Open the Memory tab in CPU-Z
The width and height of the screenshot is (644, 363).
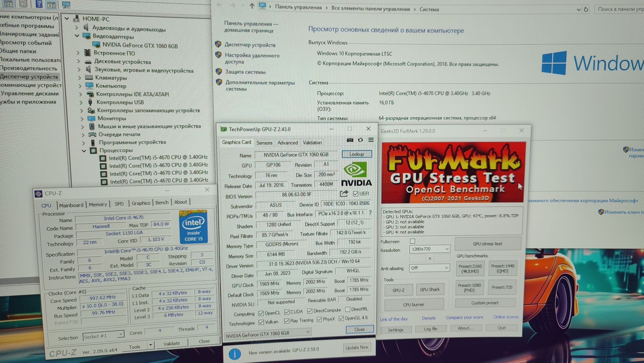click(98, 204)
